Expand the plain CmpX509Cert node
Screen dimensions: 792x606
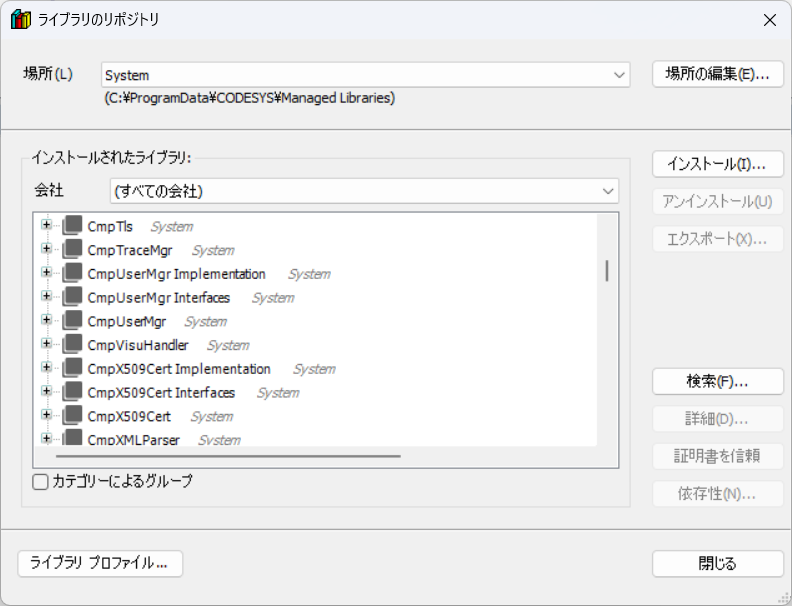46,415
